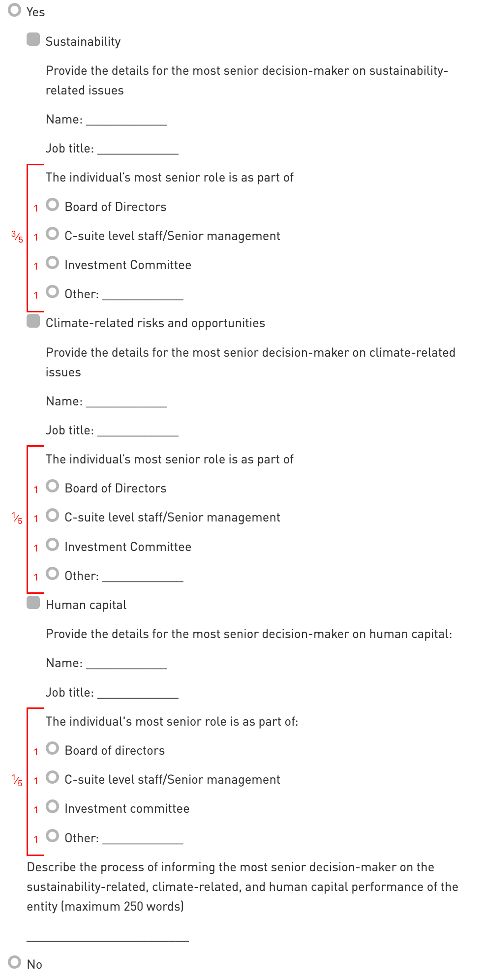Check the Sustainability checkbox
483x980 pixels.
click(33, 40)
